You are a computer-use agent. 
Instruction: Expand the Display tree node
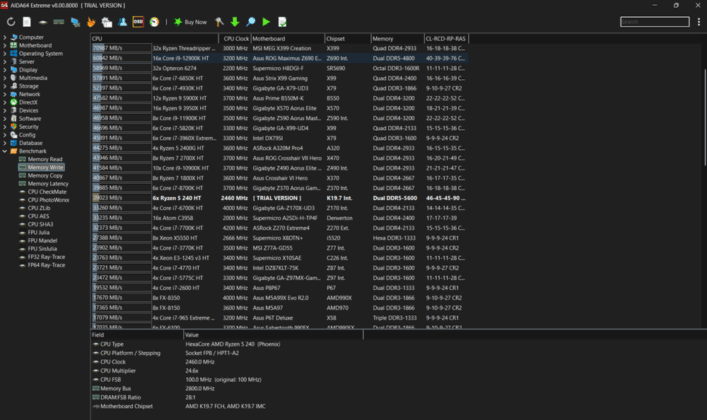pos(5,70)
